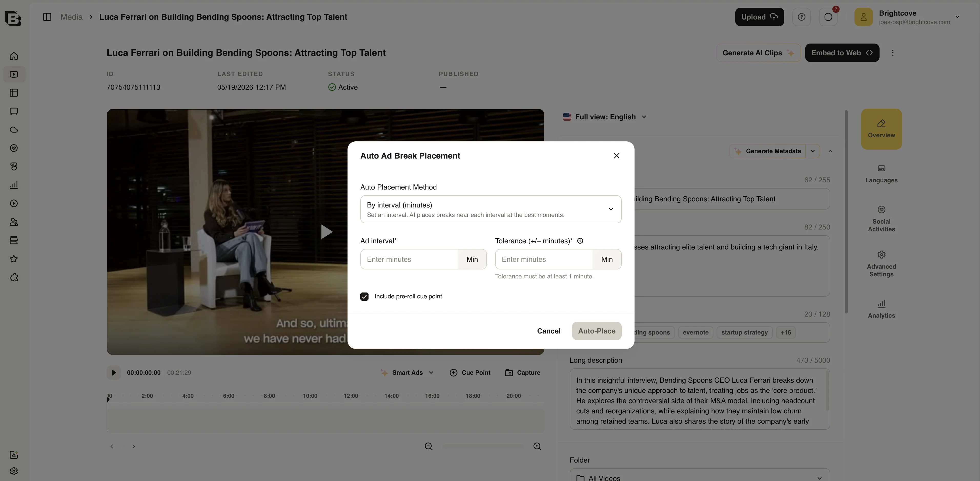Adjust the timeline zoom slider
This screenshot has width=980, height=481.
pyautogui.click(x=483, y=446)
